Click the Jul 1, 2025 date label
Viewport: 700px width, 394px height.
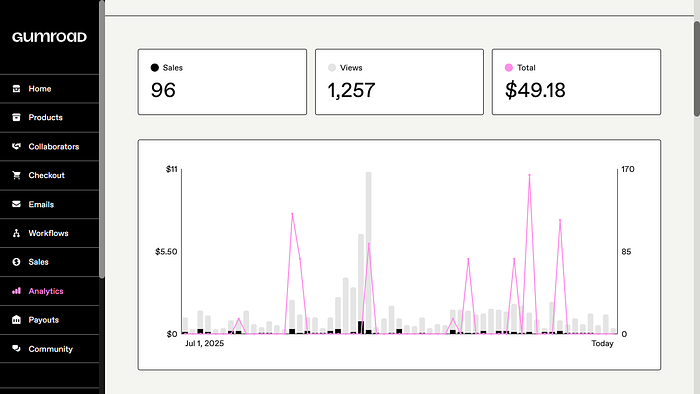pyautogui.click(x=204, y=343)
